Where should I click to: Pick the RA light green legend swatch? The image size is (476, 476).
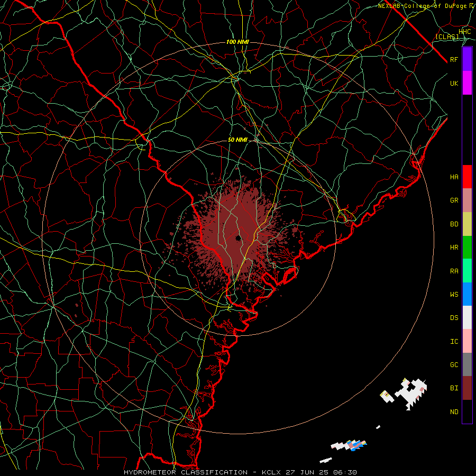(467, 271)
